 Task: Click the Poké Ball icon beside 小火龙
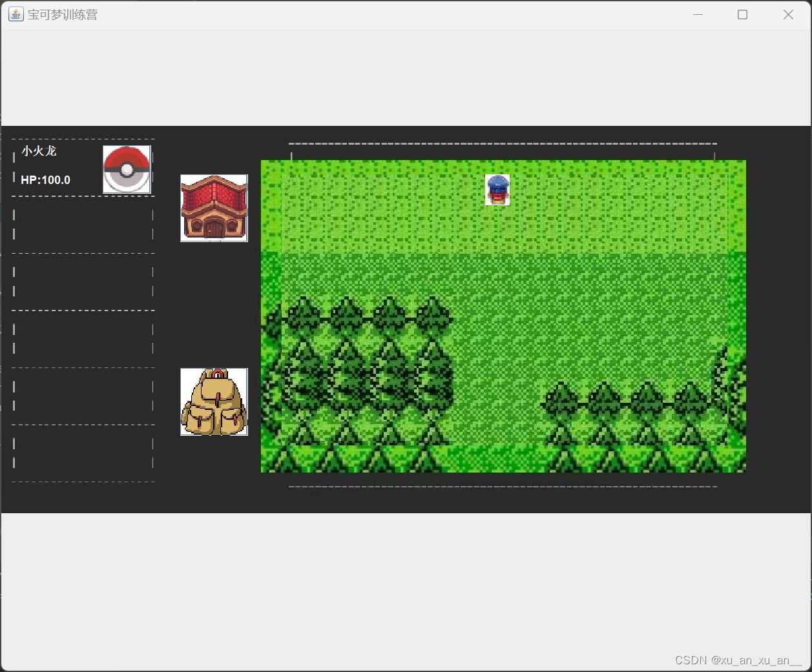point(127,170)
